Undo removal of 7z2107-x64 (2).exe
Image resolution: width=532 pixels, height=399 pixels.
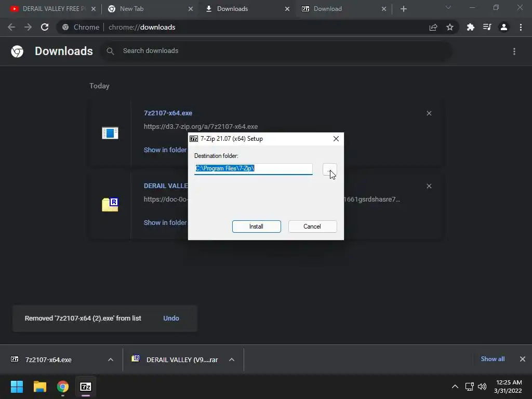pyautogui.click(x=171, y=318)
